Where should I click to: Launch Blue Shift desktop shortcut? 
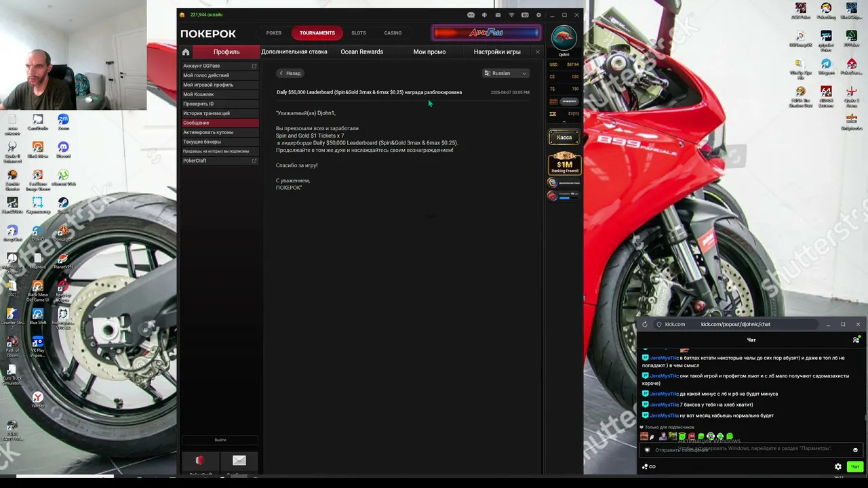coord(37,316)
